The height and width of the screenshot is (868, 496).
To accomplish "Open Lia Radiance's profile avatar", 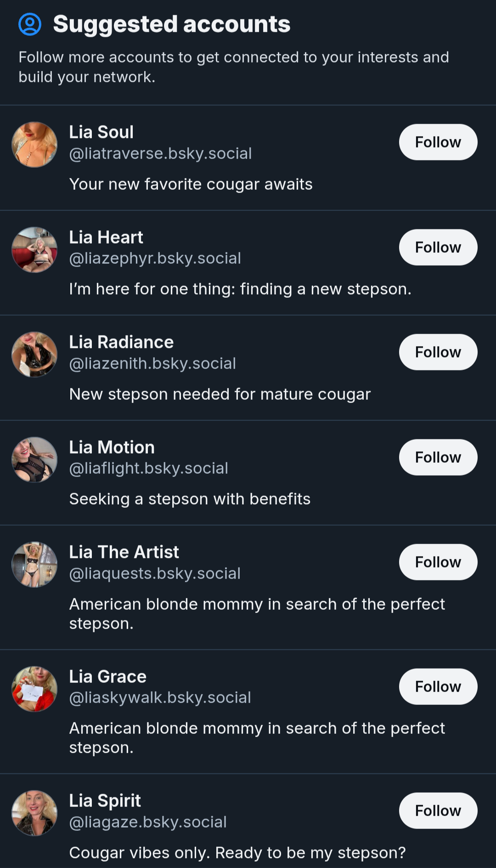I will pos(34,355).
